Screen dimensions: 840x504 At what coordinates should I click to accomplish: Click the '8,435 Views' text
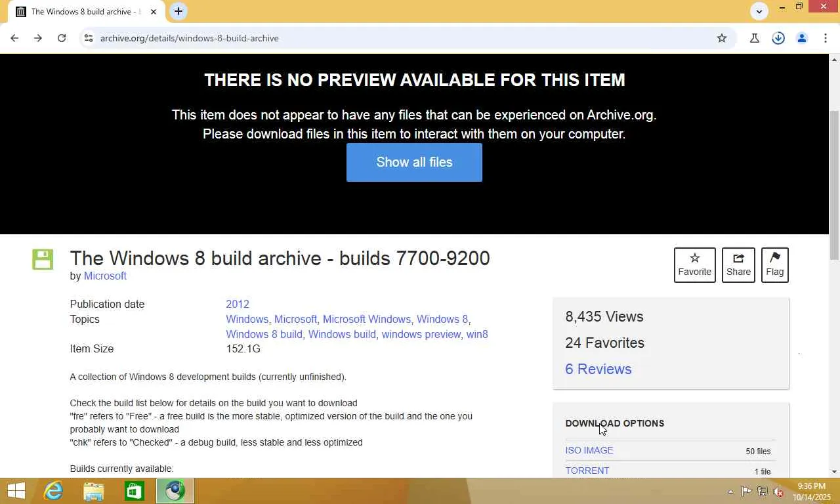click(x=604, y=317)
